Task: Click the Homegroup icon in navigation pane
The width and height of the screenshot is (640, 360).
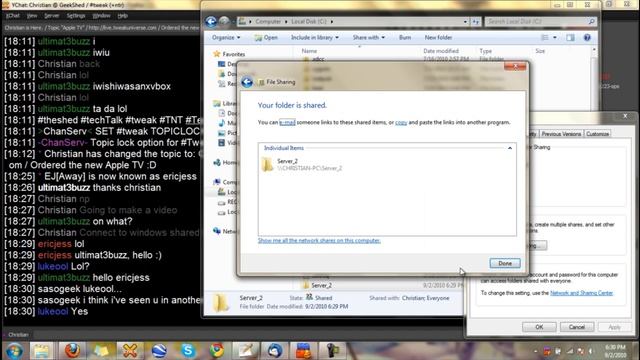Action: coord(217,162)
